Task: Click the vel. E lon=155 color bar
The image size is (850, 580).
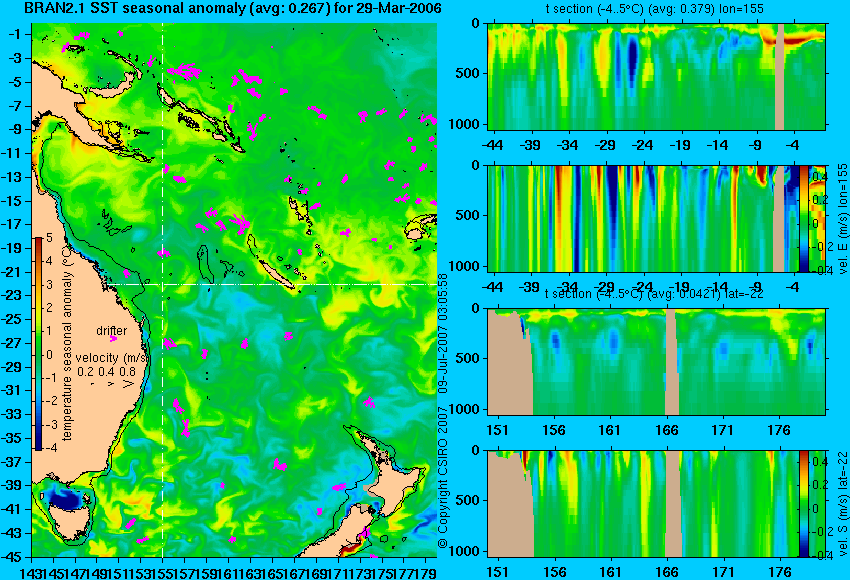Action: 804,218
